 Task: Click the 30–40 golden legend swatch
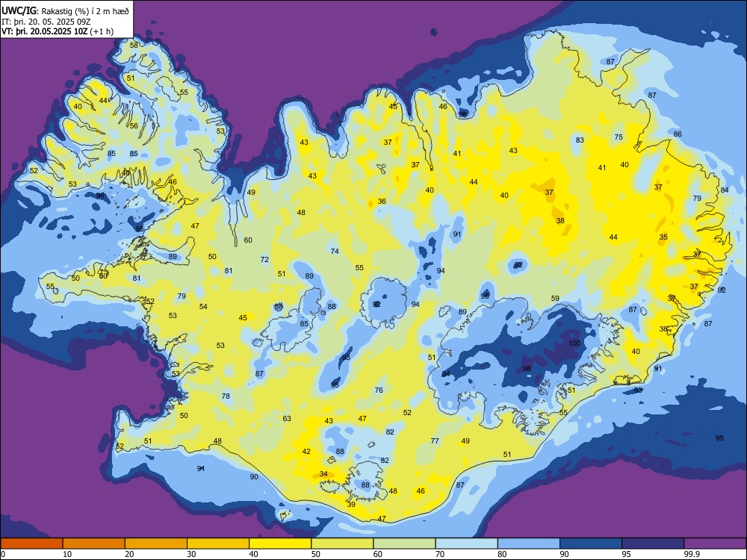pyautogui.click(x=218, y=544)
